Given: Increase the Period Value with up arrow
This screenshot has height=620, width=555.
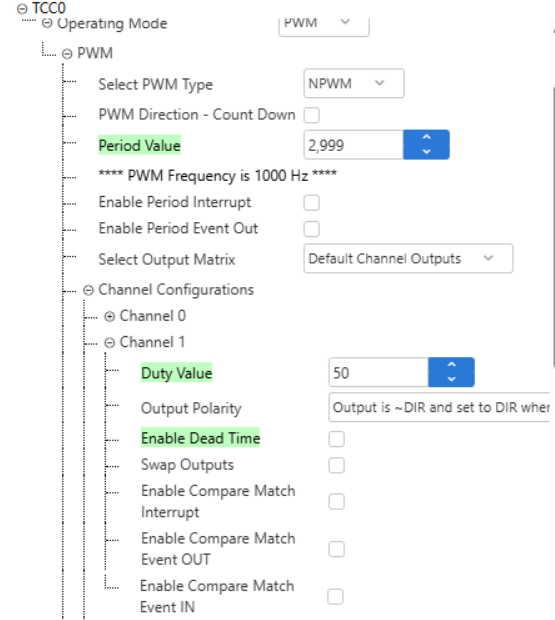Looking at the screenshot, I should point(427,137).
